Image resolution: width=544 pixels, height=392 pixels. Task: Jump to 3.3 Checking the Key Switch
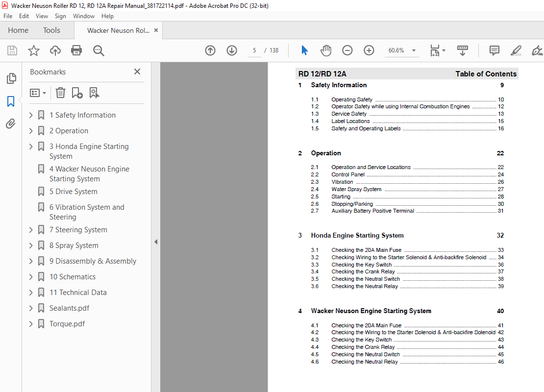(x=407, y=265)
